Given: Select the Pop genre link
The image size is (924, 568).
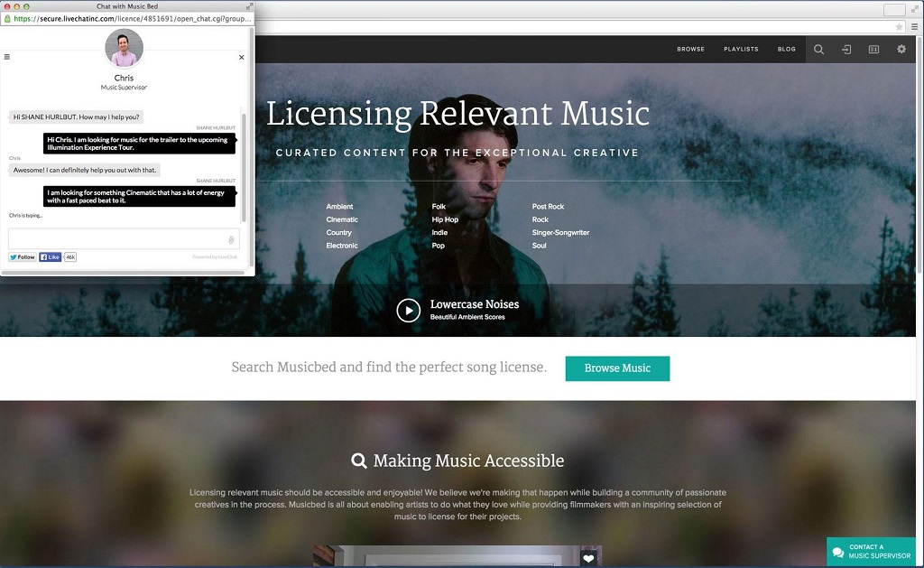Looking at the screenshot, I should pos(438,246).
